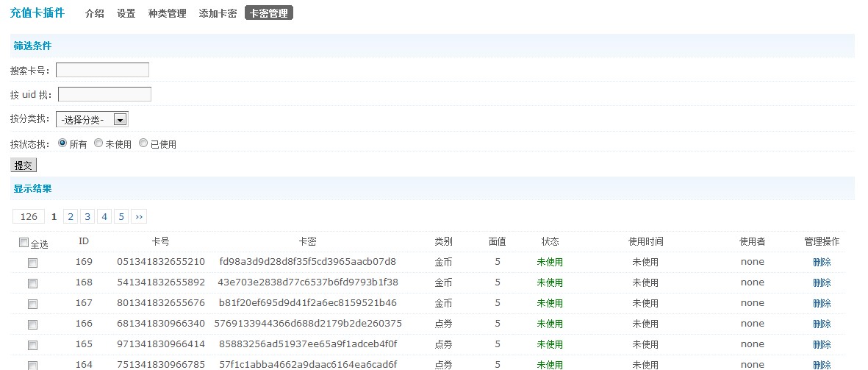The image size is (868, 370).
Task: Open page 3 of the results
Action: [87, 216]
